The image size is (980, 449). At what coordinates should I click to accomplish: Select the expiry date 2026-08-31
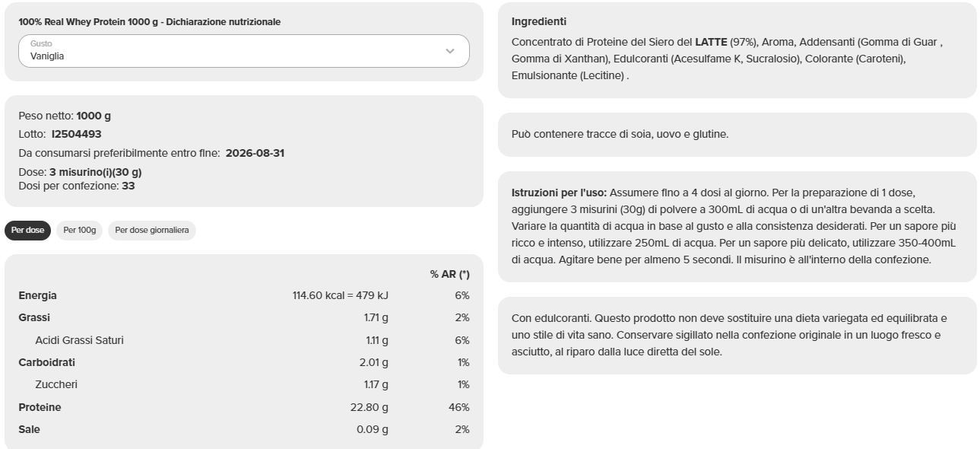pyautogui.click(x=254, y=152)
